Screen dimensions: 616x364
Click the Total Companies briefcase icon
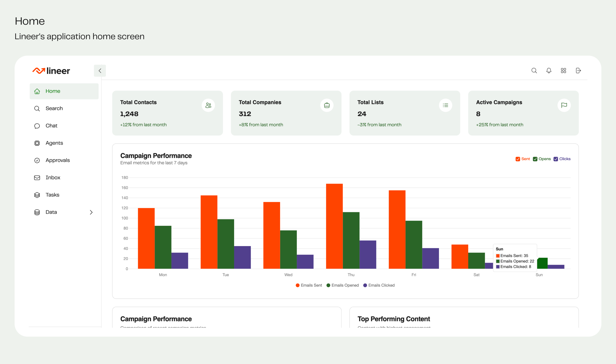coord(327,105)
